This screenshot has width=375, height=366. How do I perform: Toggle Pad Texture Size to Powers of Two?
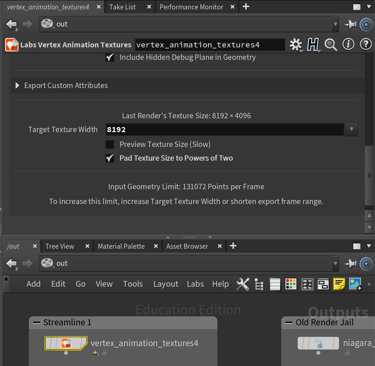(110, 158)
